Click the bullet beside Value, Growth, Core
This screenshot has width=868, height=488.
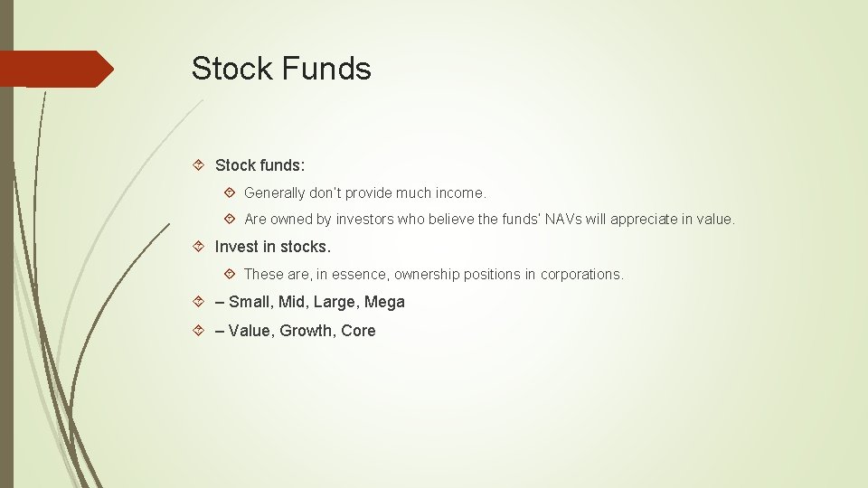coord(200,331)
